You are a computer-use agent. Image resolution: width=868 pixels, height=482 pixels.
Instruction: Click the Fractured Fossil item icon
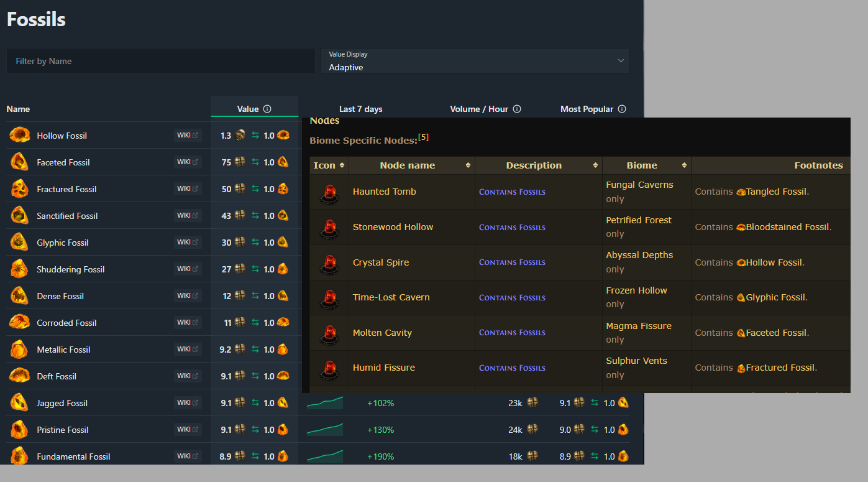point(20,188)
